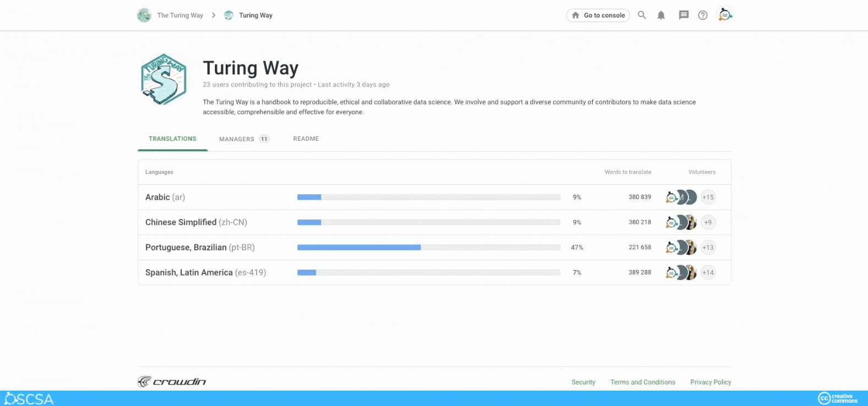Click the Go to console button
868x406 pixels.
click(x=598, y=15)
